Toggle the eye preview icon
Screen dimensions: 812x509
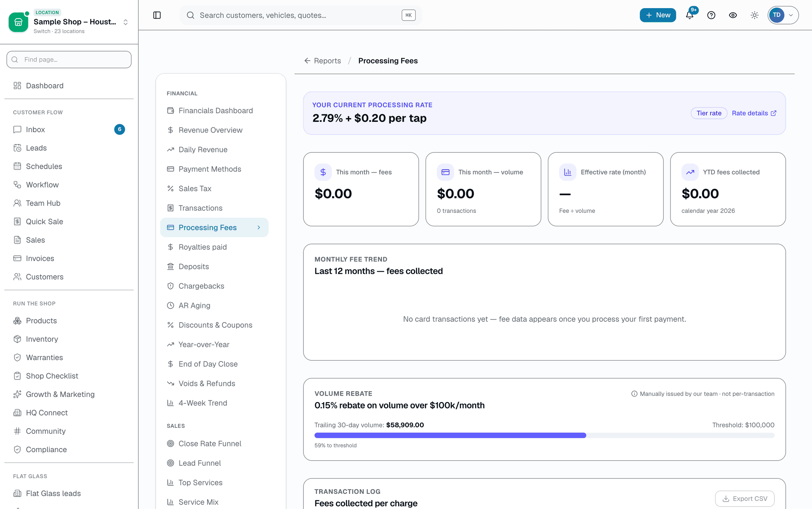733,15
